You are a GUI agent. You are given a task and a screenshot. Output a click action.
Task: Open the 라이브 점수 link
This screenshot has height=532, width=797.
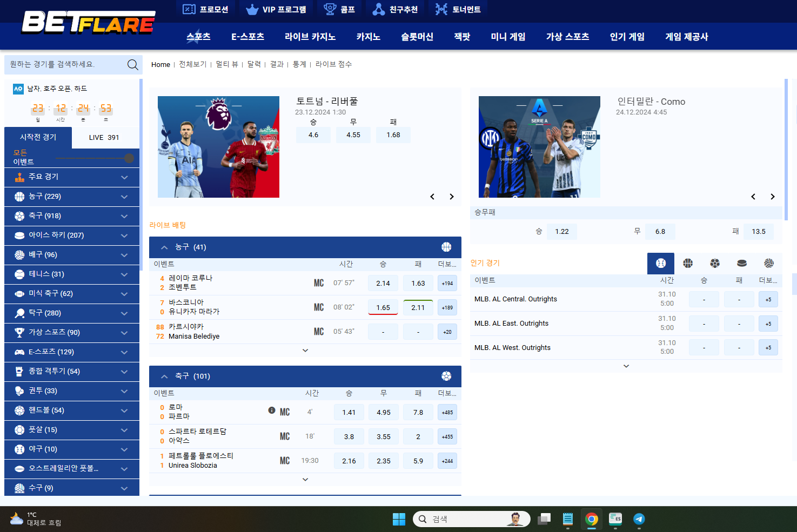333,64
